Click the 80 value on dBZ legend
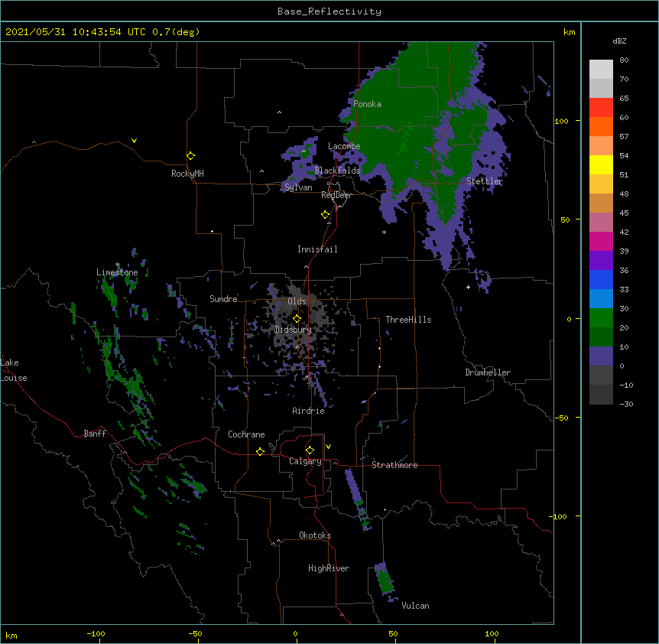The image size is (659, 644). tap(624, 60)
